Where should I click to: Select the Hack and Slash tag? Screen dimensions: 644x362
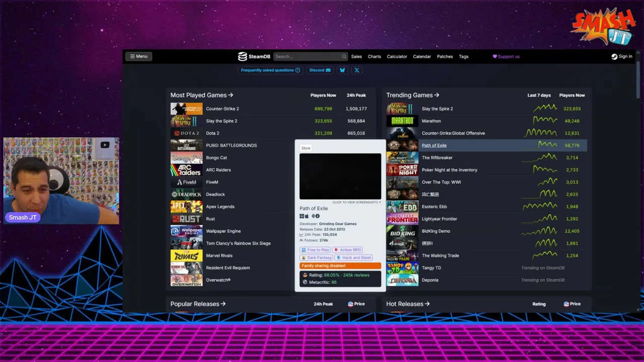click(x=354, y=257)
